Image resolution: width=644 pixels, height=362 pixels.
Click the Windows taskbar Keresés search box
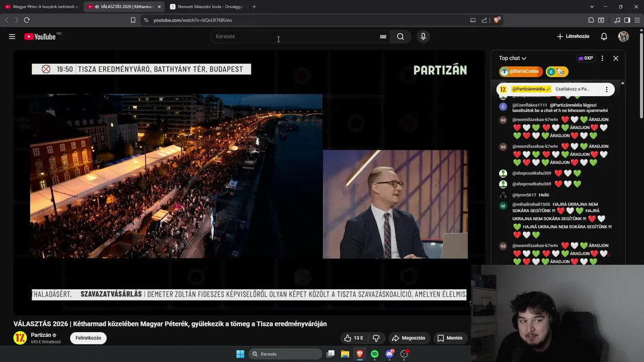[x=286, y=354]
